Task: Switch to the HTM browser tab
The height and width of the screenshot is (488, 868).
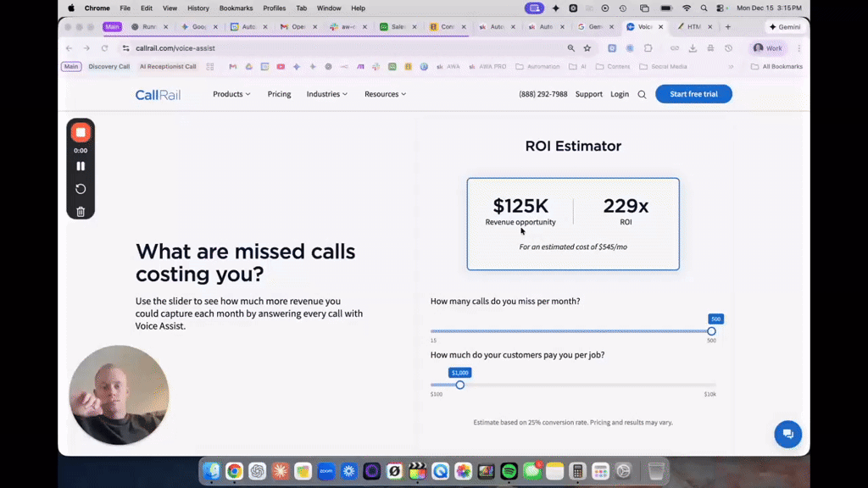Action: click(694, 26)
